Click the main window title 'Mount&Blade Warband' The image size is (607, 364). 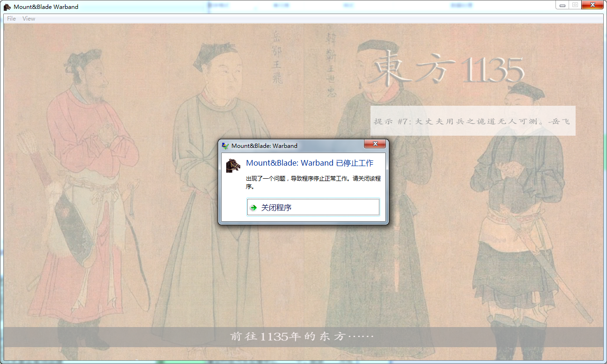46,7
